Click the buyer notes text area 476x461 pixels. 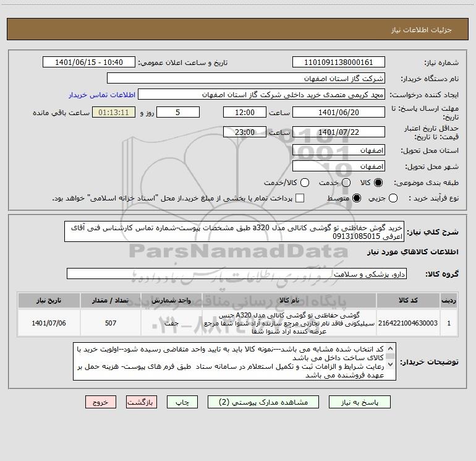[x=234, y=361]
